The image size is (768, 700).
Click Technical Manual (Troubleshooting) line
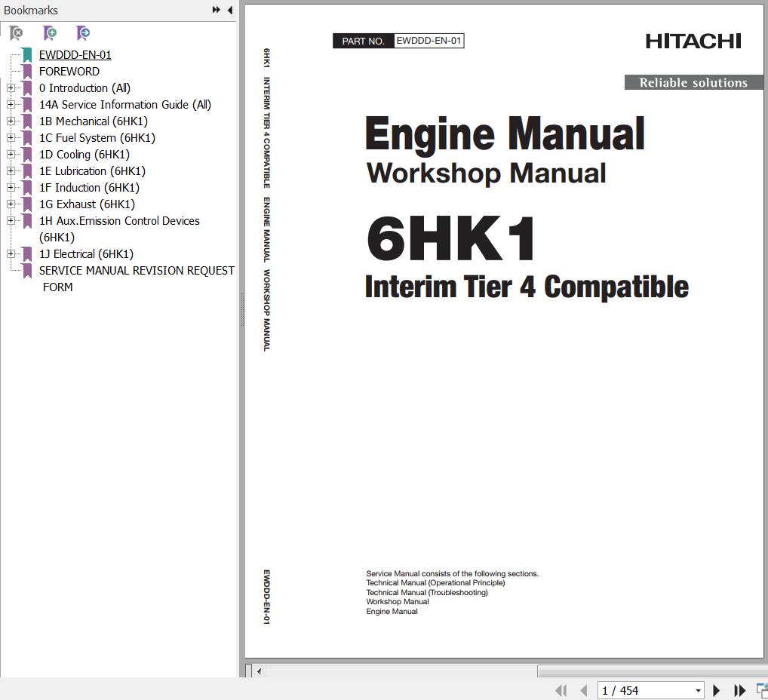427,592
